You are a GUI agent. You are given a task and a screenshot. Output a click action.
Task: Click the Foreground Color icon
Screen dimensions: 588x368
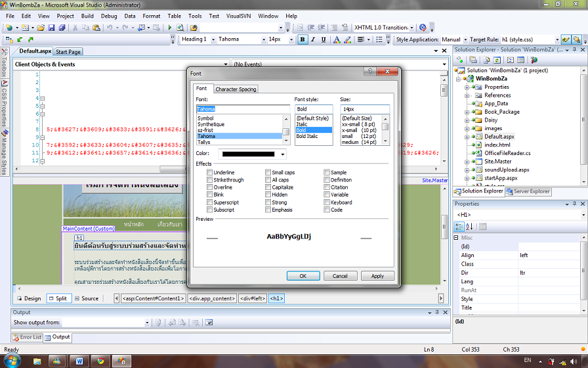click(x=337, y=39)
